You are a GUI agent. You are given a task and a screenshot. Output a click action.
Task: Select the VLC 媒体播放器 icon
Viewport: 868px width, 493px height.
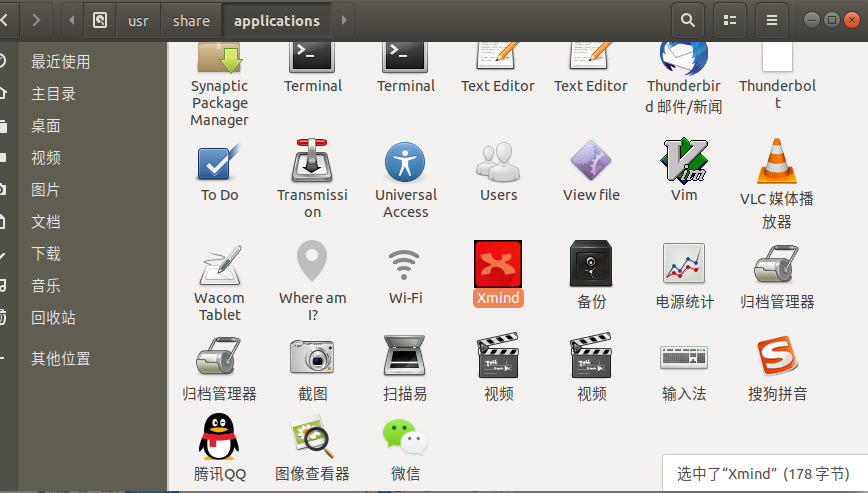pyautogui.click(x=777, y=161)
